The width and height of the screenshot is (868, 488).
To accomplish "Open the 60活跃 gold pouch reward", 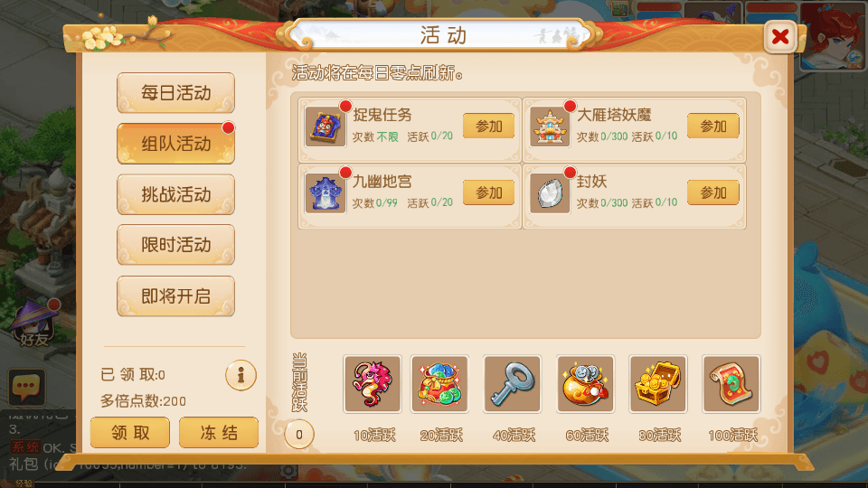I will click(x=585, y=384).
